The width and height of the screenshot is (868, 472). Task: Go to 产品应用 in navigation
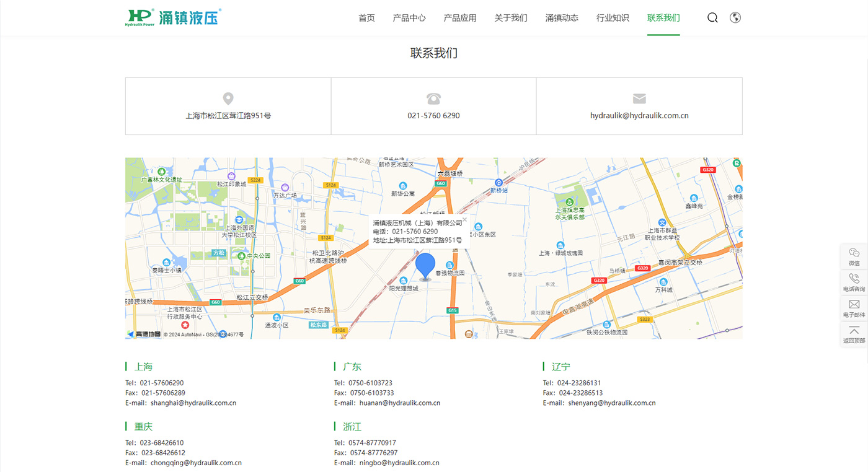(x=460, y=18)
